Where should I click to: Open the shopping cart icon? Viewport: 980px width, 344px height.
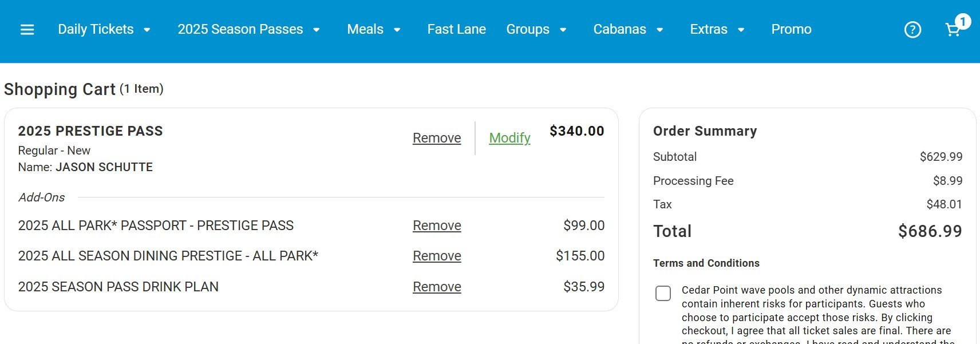tap(953, 30)
